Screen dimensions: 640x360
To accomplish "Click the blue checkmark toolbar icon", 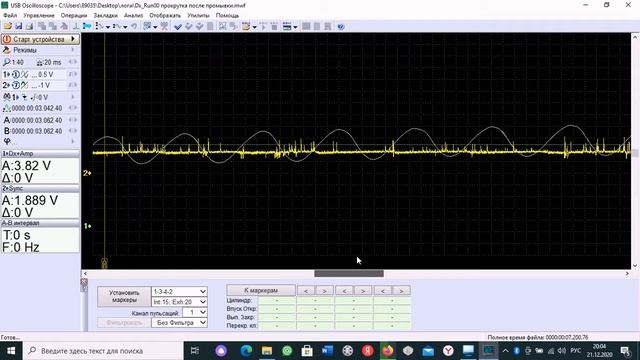I will (x=178, y=27).
